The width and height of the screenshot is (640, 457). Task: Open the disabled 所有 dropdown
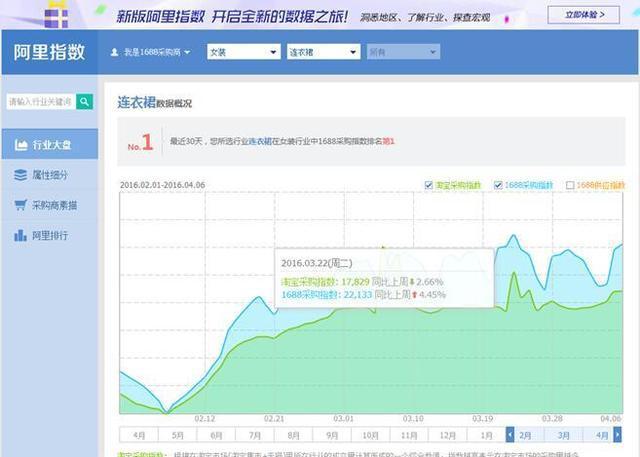click(x=403, y=52)
